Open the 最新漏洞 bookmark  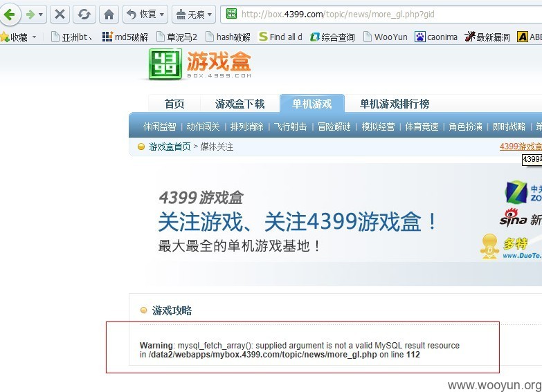tap(487, 37)
